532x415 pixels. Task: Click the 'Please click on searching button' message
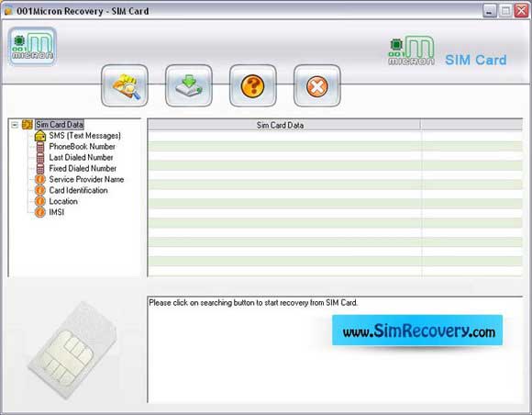[x=253, y=303]
